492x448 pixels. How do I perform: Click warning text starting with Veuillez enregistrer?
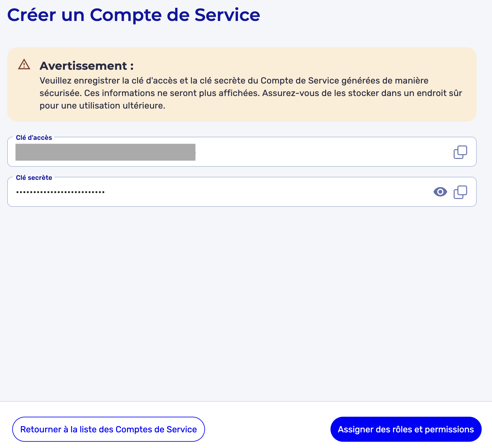point(251,93)
